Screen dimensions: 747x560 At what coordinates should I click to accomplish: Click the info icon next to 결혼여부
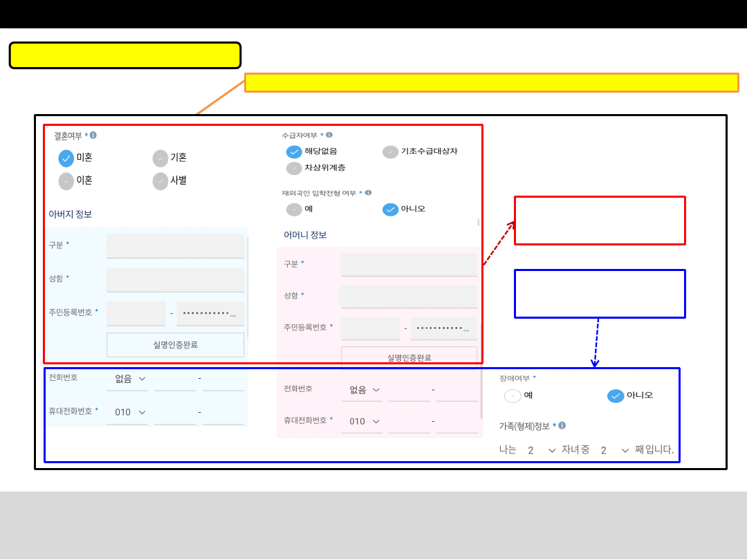click(x=93, y=136)
